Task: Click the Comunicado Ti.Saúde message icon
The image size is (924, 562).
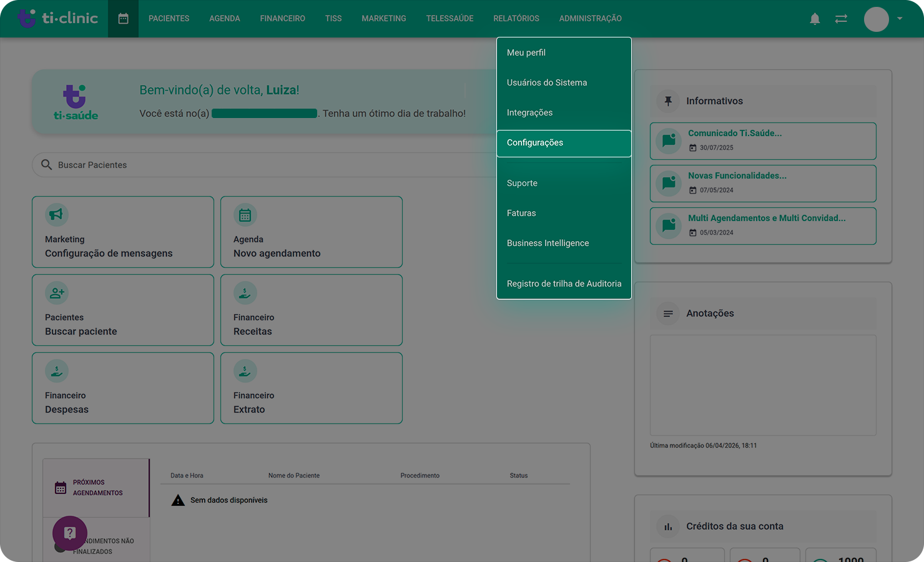Action: [x=669, y=140]
